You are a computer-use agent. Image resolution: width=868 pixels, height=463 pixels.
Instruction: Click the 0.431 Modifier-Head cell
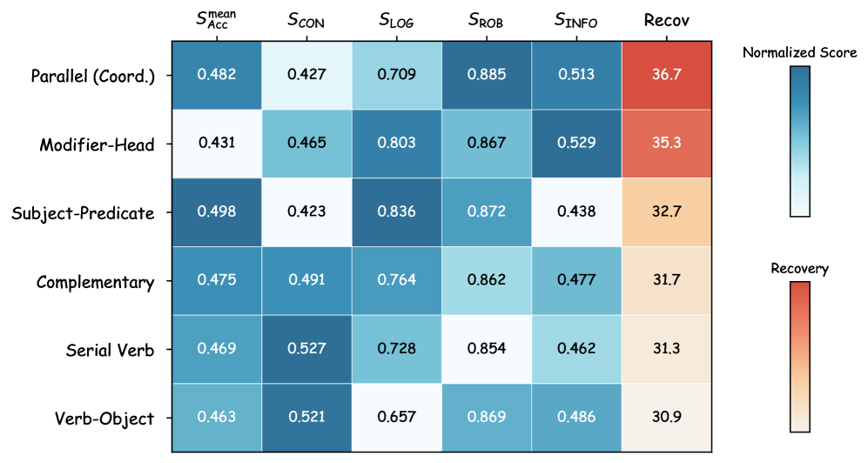click(217, 144)
